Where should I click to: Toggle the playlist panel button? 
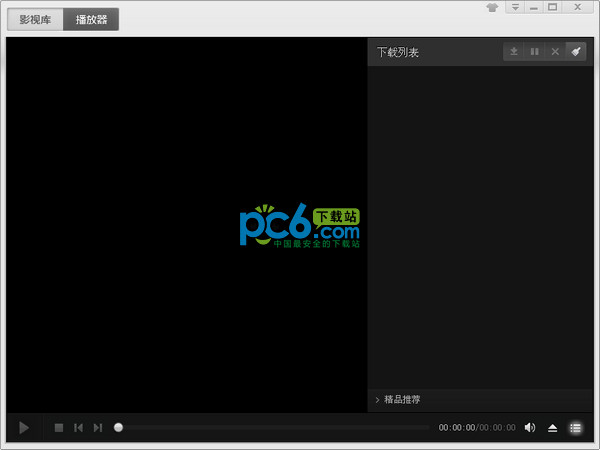[576, 428]
